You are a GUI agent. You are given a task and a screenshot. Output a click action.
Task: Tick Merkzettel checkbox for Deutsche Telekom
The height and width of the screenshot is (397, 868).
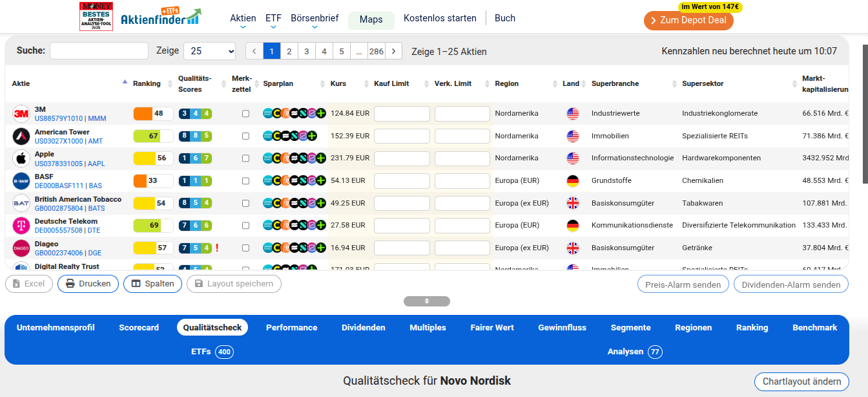pyautogui.click(x=245, y=225)
